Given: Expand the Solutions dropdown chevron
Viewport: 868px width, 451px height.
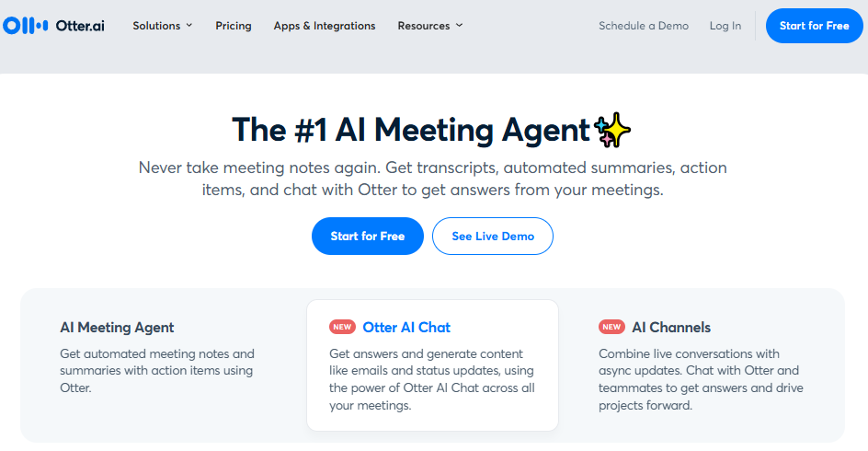Looking at the screenshot, I should tap(189, 26).
